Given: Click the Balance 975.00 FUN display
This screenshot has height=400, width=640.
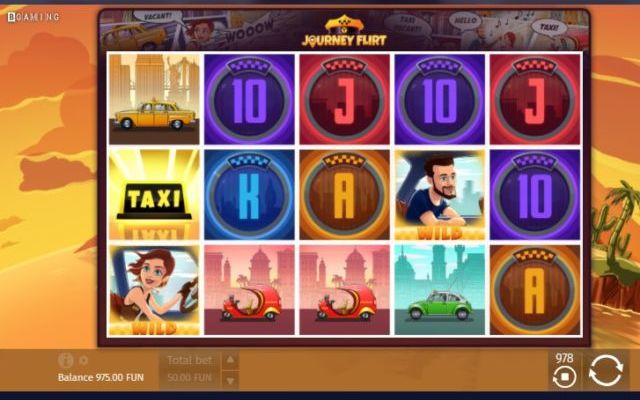Looking at the screenshot, I should click(101, 378).
